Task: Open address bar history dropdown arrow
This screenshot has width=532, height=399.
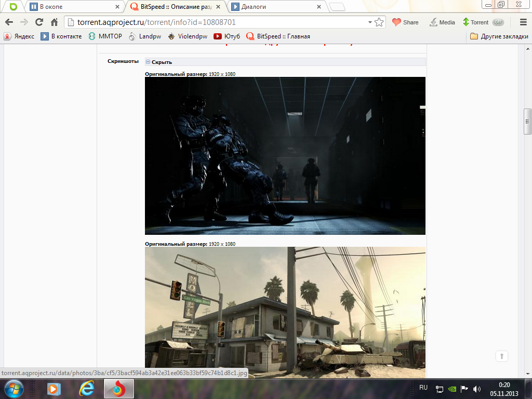Action: (x=370, y=22)
